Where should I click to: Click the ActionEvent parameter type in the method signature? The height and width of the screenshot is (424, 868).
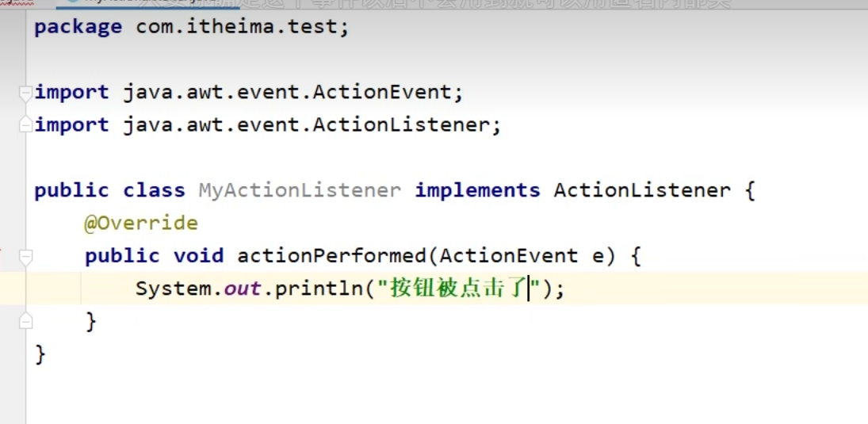(508, 256)
